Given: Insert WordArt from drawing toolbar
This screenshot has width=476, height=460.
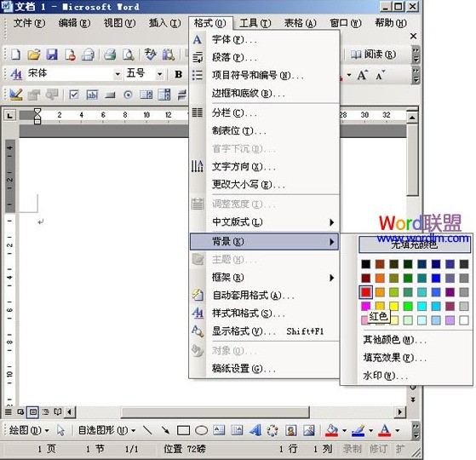Looking at the screenshot, I should tap(255, 430).
